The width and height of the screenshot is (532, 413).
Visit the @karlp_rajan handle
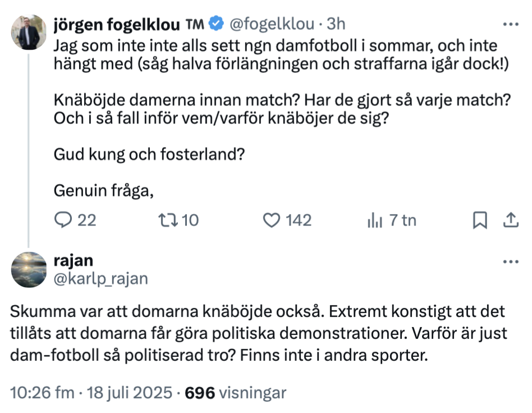click(100, 278)
